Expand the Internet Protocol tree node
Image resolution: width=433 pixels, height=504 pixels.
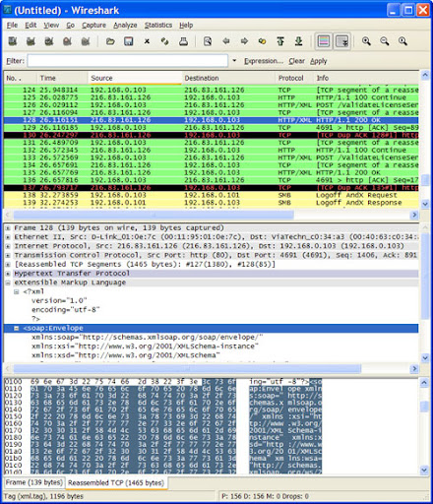[x=8, y=246]
